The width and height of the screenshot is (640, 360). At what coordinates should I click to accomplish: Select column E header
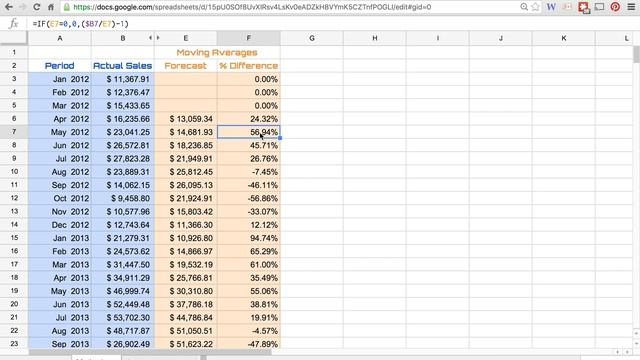pyautogui.click(x=186, y=38)
